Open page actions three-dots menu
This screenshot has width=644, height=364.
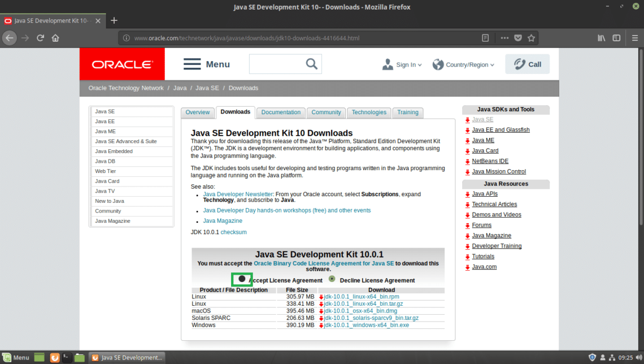505,38
